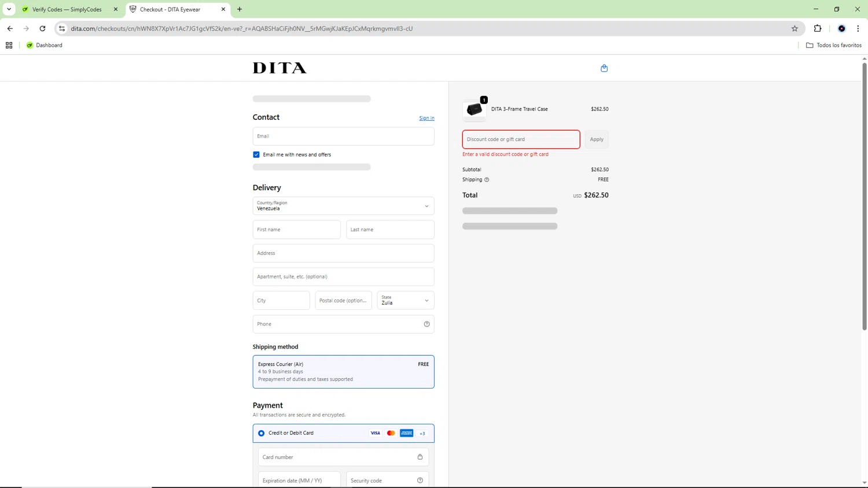Click the security code help icon
This screenshot has width=868, height=488.
click(x=420, y=480)
